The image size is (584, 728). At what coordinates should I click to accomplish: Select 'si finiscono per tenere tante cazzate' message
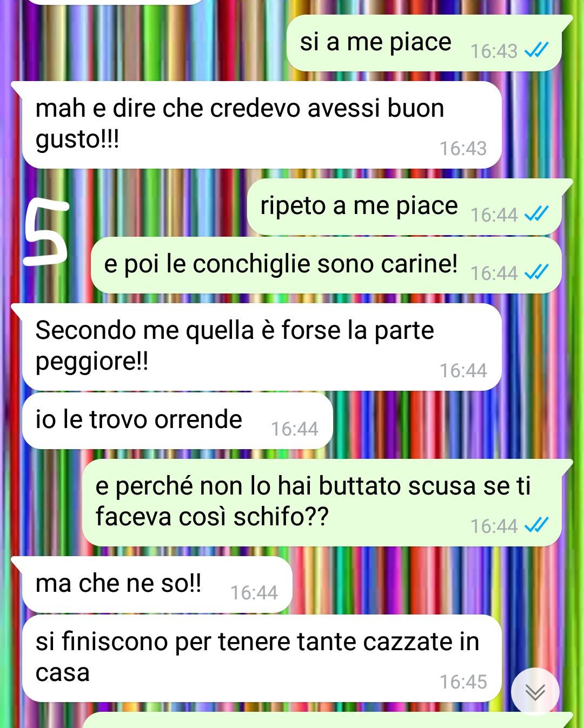coord(262,658)
